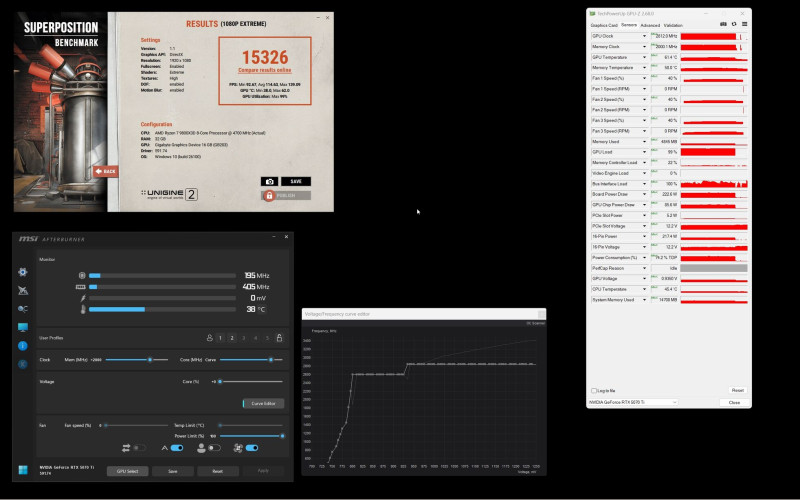
Task: Click the fan auto icon beside last toggle
Action: click(x=238, y=448)
